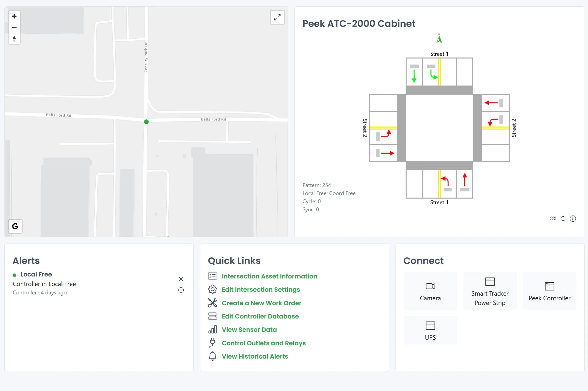Dismiss the Local Free alert
588x391 pixels.
[x=181, y=279]
